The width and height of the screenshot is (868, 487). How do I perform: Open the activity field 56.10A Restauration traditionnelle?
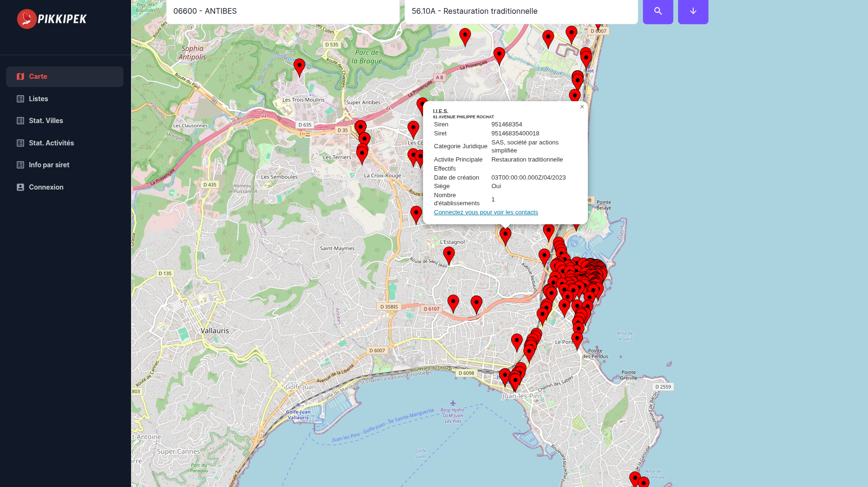(521, 11)
